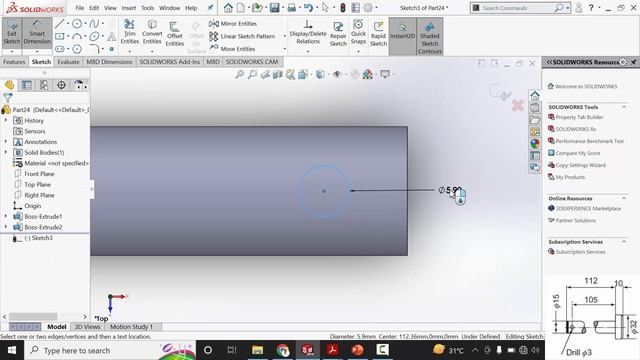Image resolution: width=640 pixels, height=360 pixels.
Task: Open Copy Settings Wizard link
Action: tap(580, 165)
